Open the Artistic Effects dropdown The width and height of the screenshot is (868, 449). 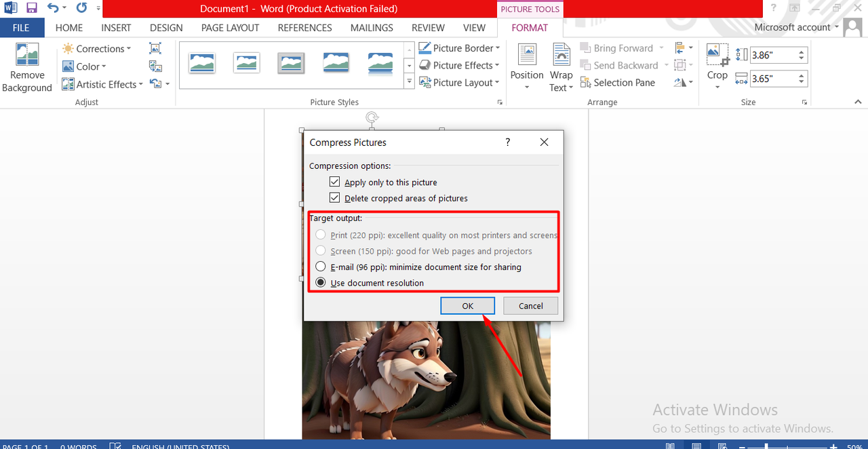[x=102, y=84]
